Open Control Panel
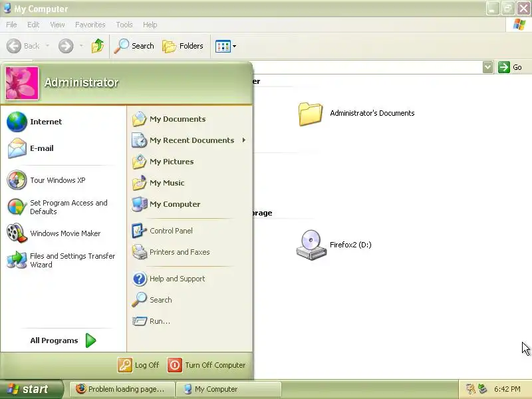Screen dimensions: 532x399 pyautogui.click(x=189, y=231)
